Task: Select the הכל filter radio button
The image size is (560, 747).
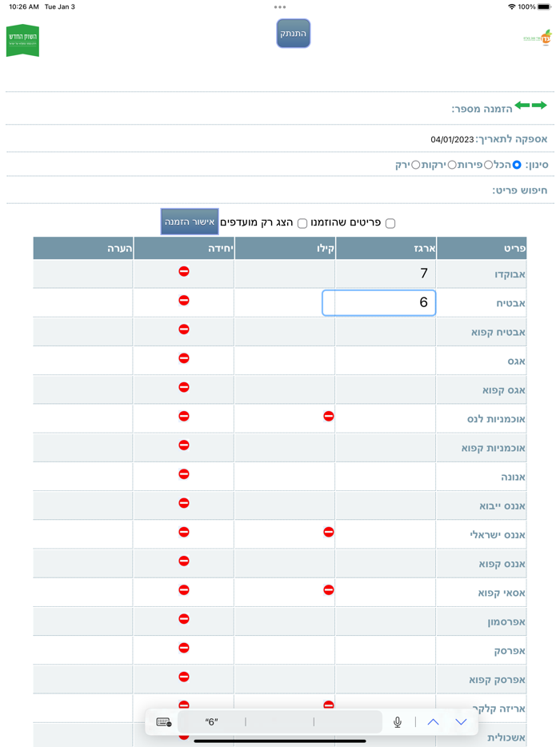Action: tap(517, 165)
